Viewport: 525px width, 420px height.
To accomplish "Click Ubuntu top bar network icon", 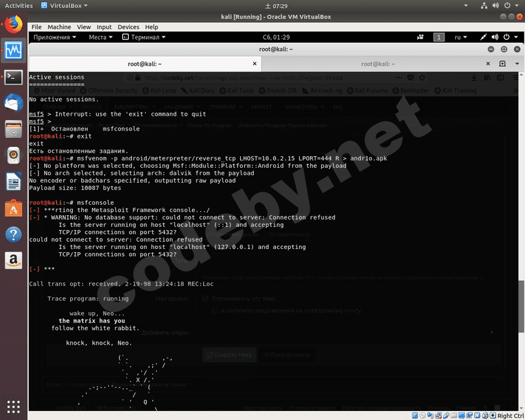I will point(484,6).
